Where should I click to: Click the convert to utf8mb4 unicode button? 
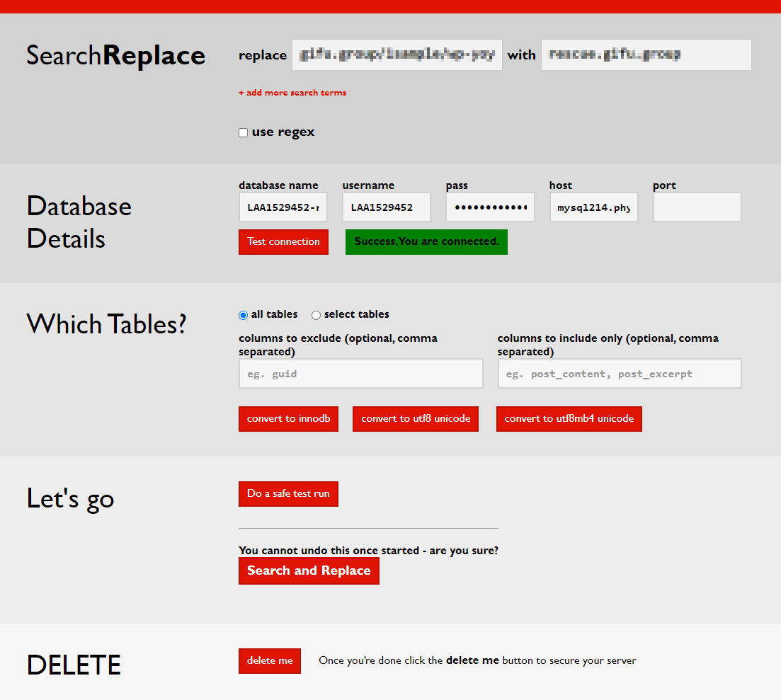point(569,418)
